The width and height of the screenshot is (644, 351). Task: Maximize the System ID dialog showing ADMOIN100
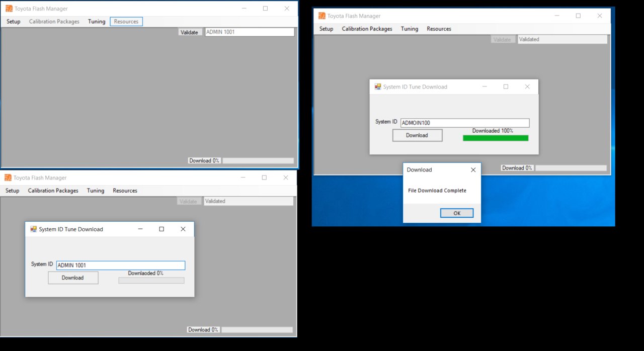click(x=506, y=86)
